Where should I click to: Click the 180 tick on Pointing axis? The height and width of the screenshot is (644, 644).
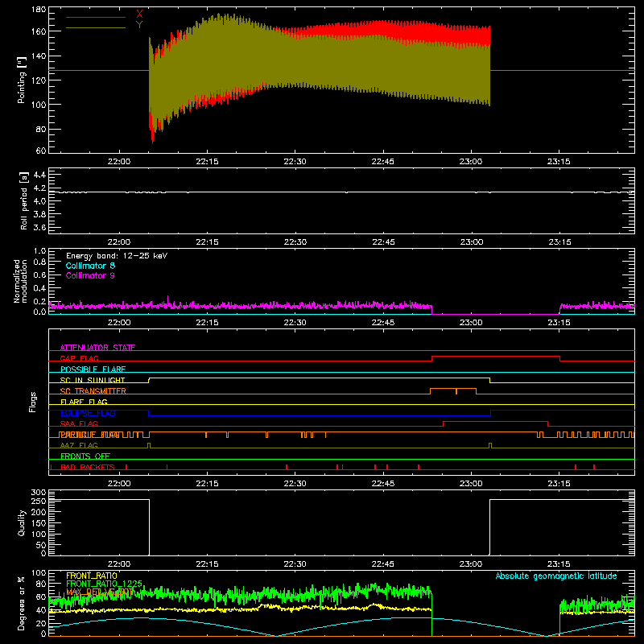tap(39, 10)
